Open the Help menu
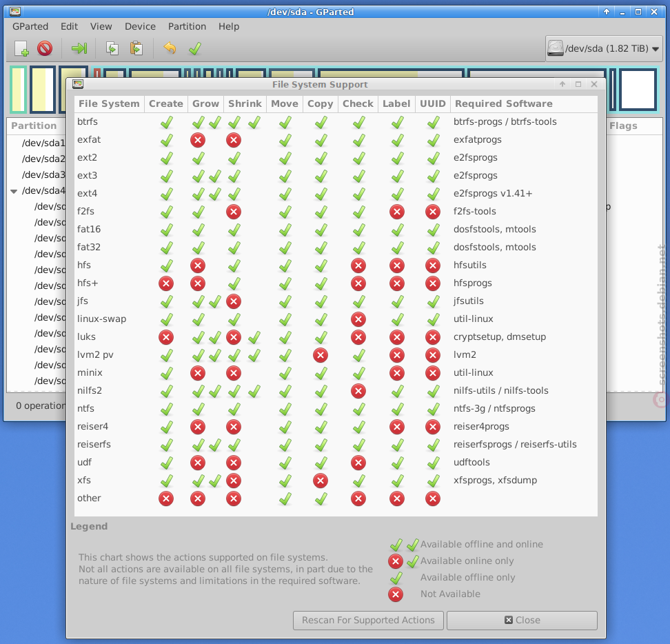Viewport: 670px width, 644px height. [229, 26]
